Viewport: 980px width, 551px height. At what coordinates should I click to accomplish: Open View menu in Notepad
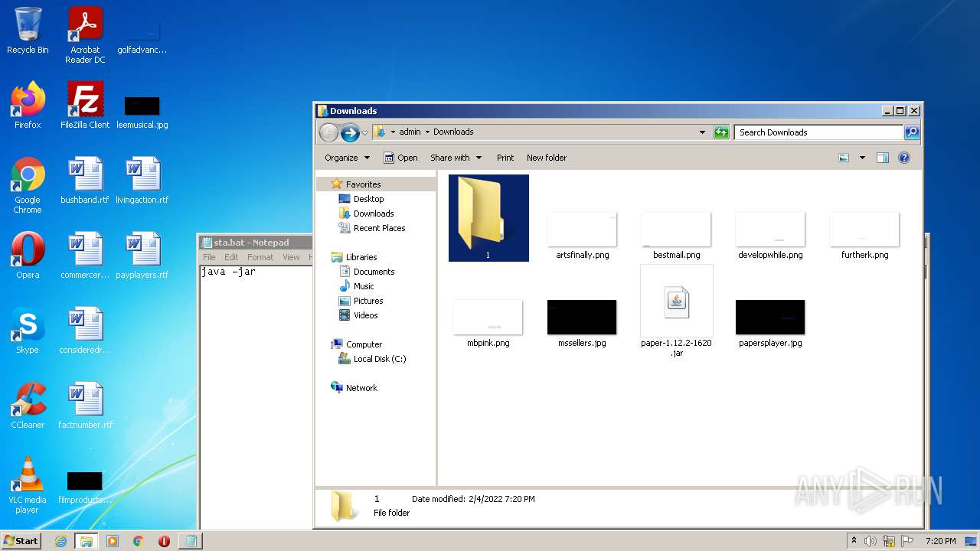291,257
